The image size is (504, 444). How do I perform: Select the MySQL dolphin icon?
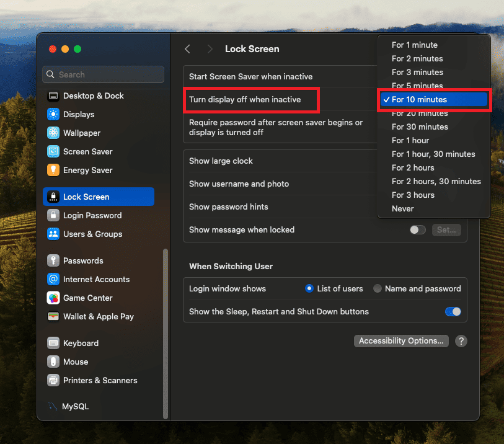coord(53,406)
